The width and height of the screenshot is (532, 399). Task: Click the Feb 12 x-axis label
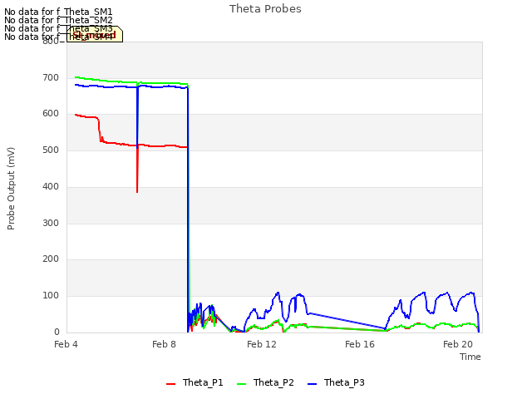point(262,344)
